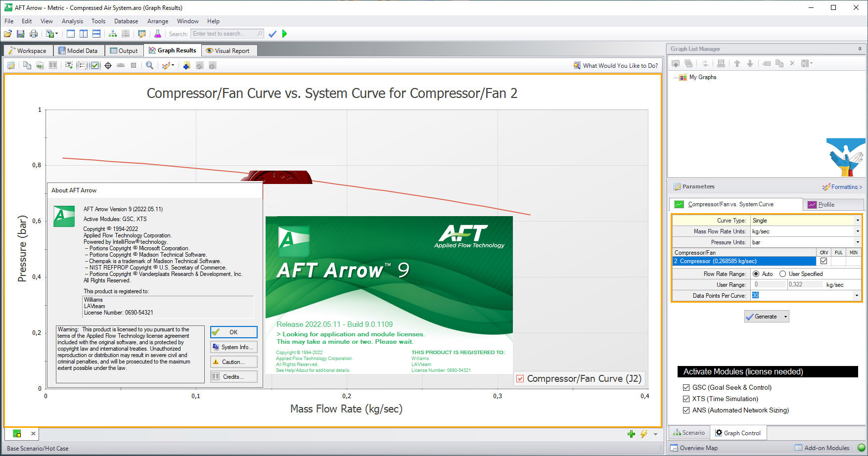Image resolution: width=868 pixels, height=456 pixels.
Task: Open a model file via folder icon
Action: click(x=8, y=34)
